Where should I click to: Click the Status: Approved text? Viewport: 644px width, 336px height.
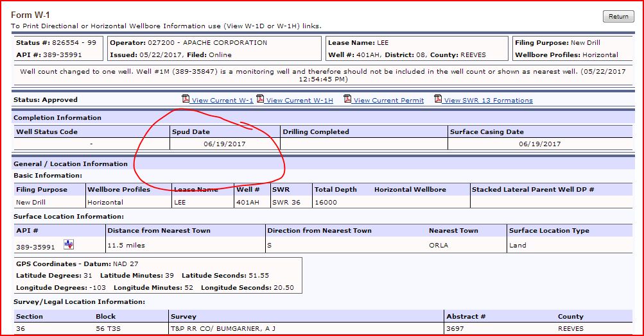point(45,99)
